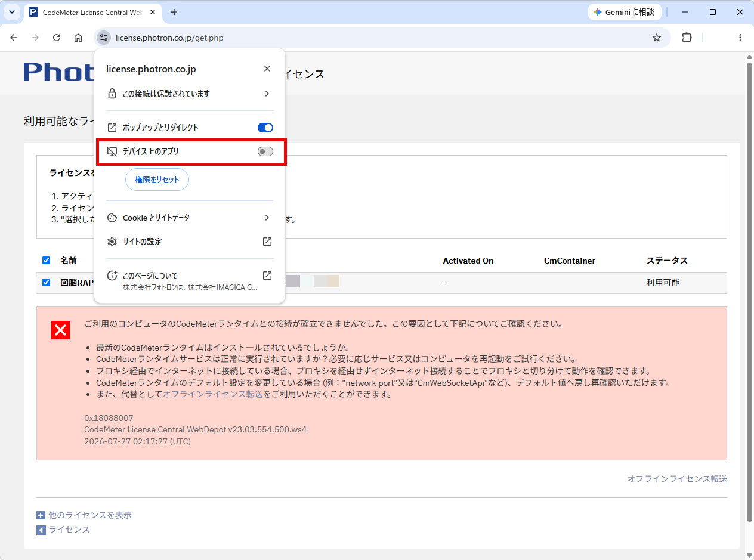This screenshot has height=560, width=754.
Task: Open the tab search dropdown arrow
Action: coord(11,12)
